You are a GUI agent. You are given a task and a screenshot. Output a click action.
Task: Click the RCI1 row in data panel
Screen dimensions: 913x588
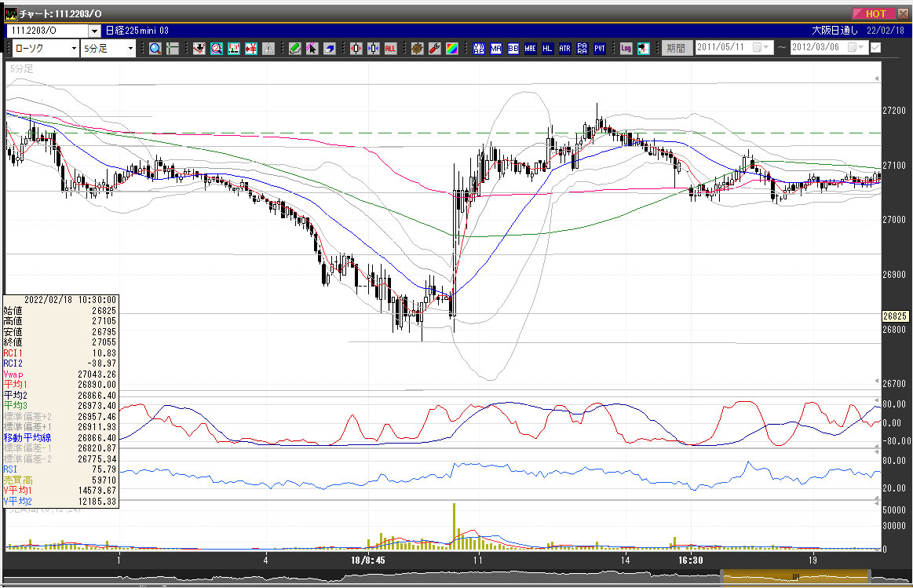(60, 352)
